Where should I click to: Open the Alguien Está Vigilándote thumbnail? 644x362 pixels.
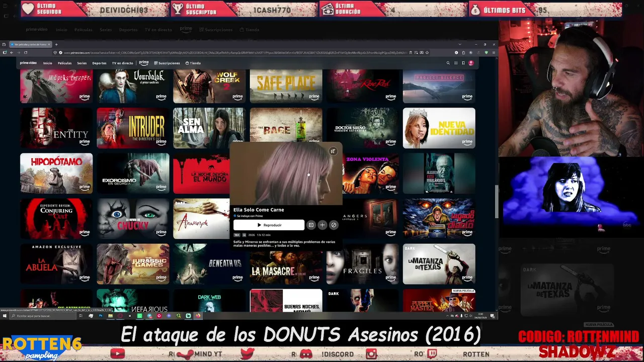439,173
